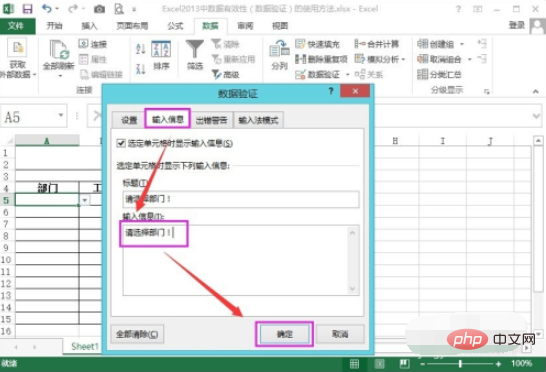Click the 取消 cancel button
The height and width of the screenshot is (372, 546).
coord(340,334)
